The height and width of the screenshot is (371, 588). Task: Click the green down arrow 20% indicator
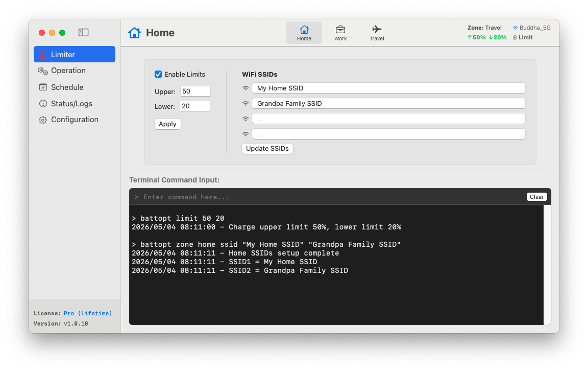point(498,37)
